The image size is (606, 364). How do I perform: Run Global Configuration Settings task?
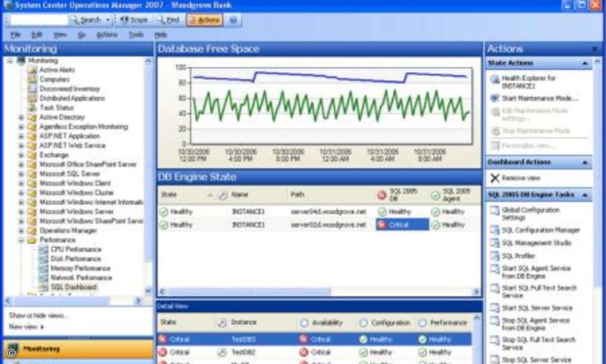(530, 214)
